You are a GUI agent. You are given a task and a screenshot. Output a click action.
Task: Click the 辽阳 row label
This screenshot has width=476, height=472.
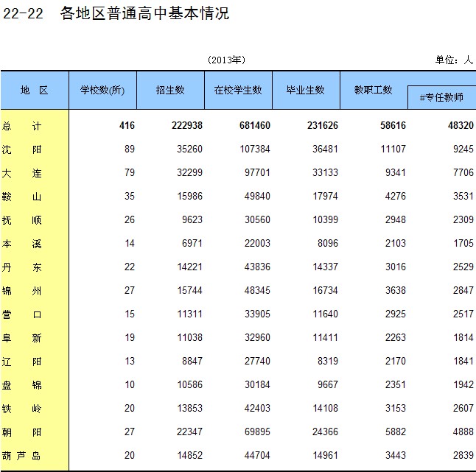[x=21, y=362]
